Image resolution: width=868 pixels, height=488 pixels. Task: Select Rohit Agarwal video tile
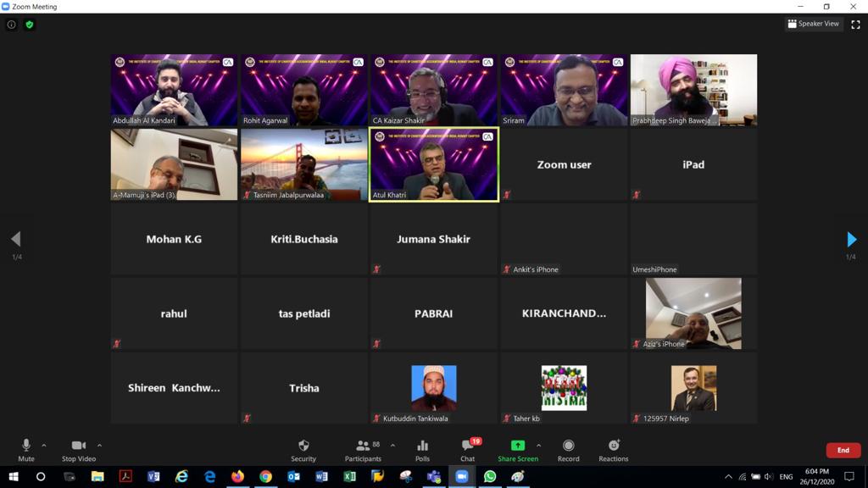click(x=304, y=90)
